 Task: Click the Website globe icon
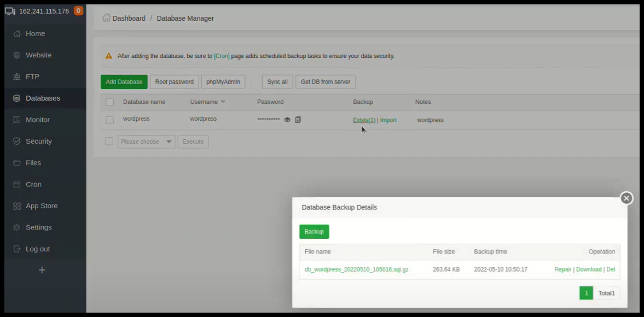[x=17, y=55]
